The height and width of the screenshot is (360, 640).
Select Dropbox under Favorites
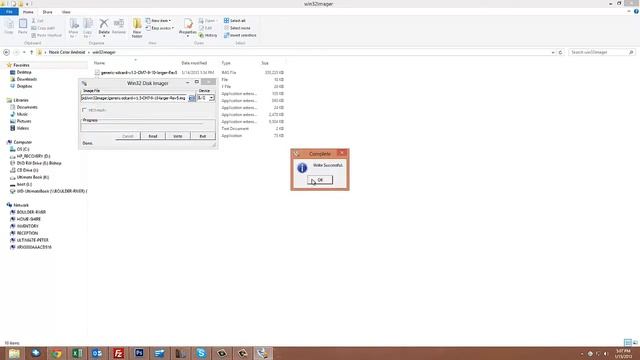24,86
